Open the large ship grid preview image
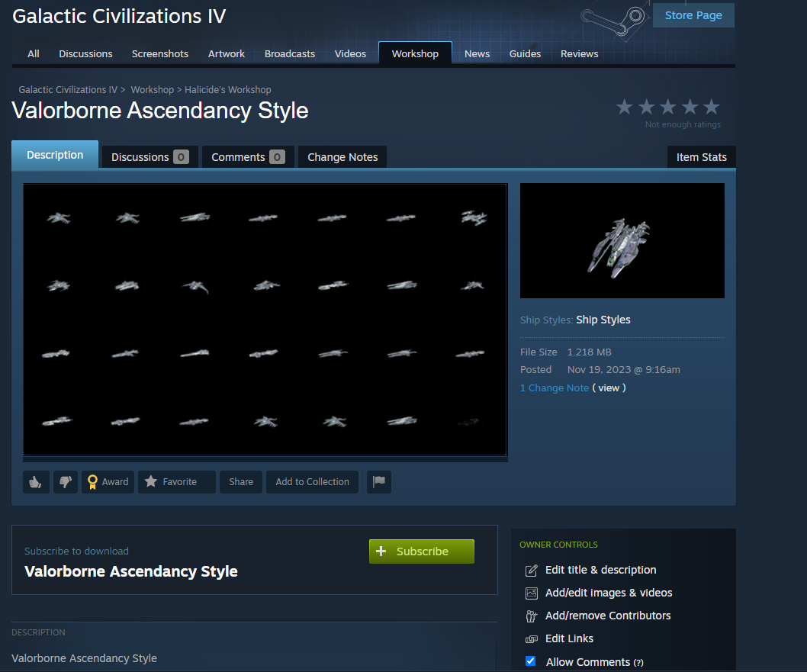 point(265,320)
